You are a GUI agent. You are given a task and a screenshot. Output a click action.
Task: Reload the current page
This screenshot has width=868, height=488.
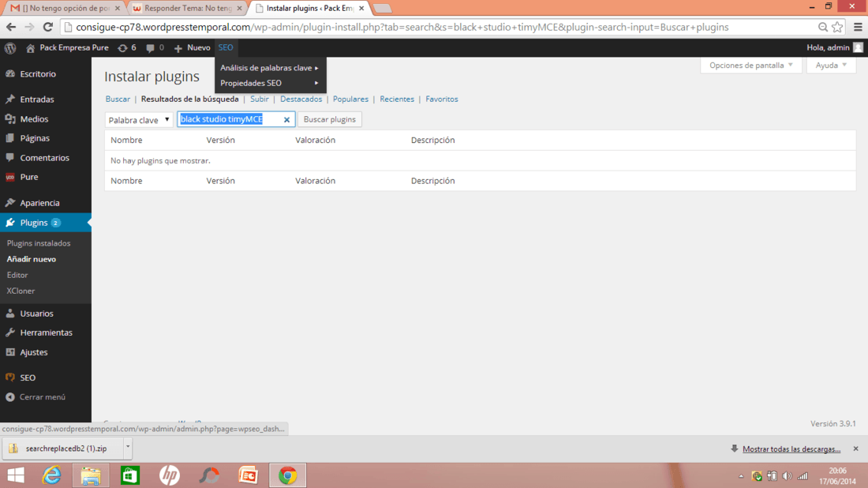pyautogui.click(x=48, y=27)
